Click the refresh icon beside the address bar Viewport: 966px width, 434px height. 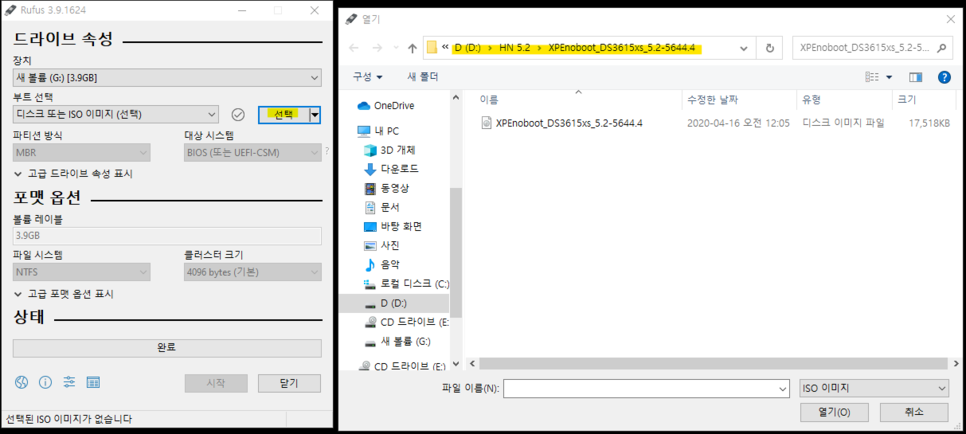(x=769, y=48)
